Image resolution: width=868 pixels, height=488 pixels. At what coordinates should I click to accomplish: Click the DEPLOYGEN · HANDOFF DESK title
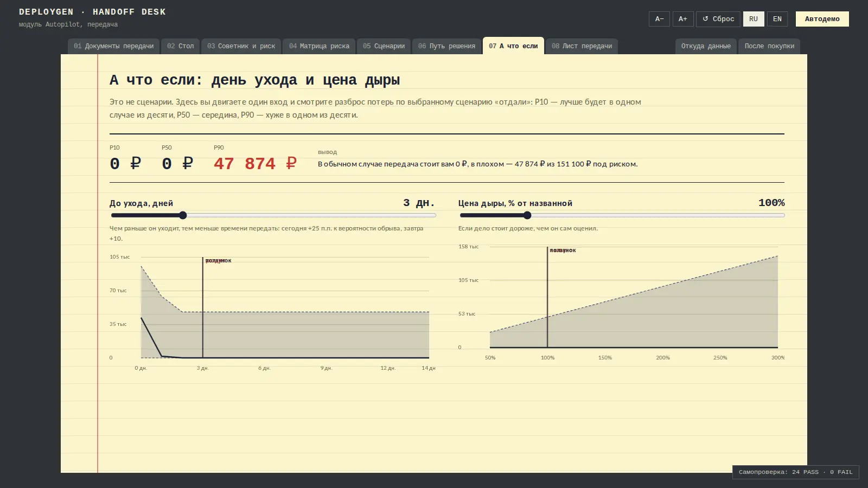point(92,12)
